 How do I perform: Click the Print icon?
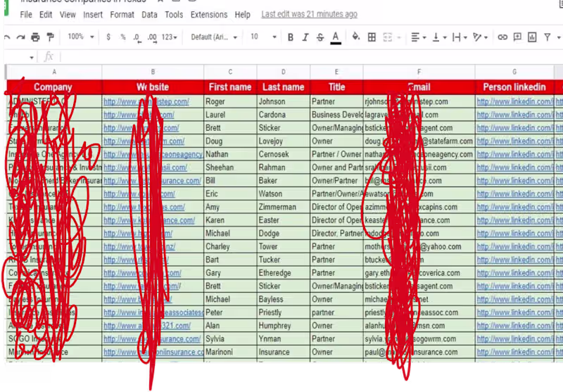(35, 37)
